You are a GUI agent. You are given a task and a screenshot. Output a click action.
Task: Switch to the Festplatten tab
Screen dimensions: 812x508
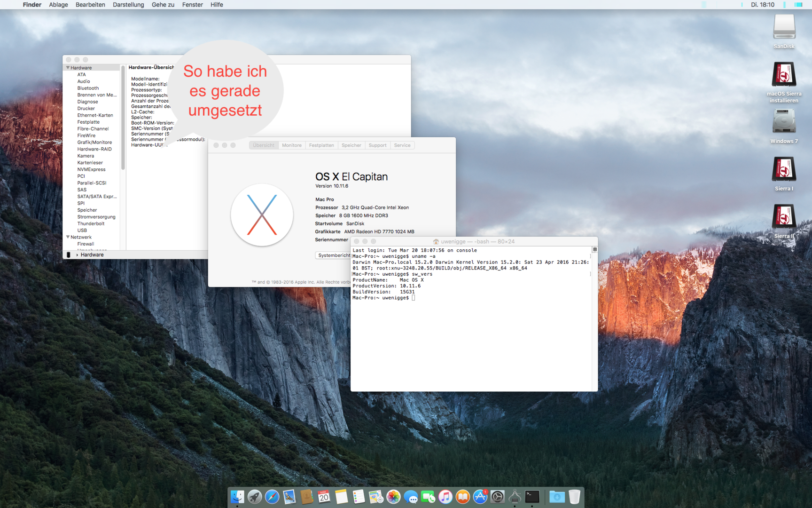[321, 145]
